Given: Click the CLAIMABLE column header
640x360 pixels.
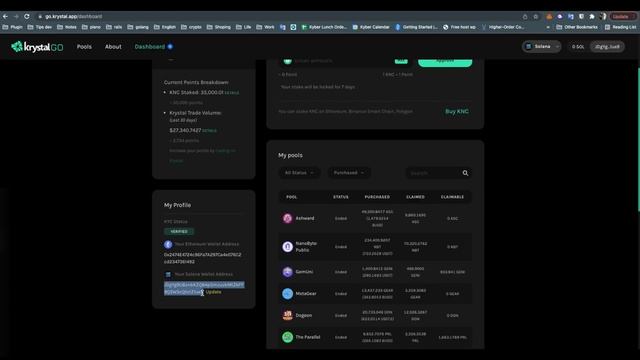Looking at the screenshot, I should [x=452, y=197].
